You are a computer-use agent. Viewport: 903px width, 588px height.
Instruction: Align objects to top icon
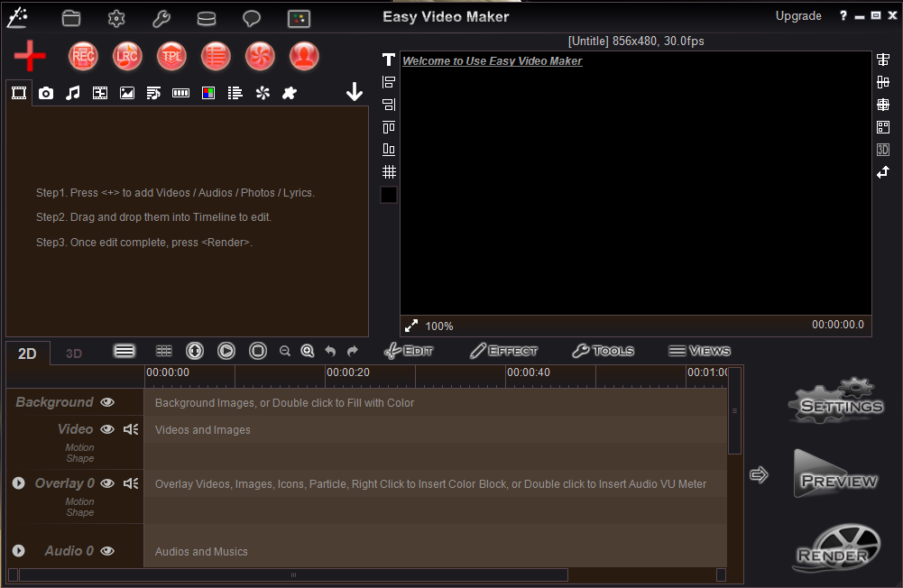[389, 127]
